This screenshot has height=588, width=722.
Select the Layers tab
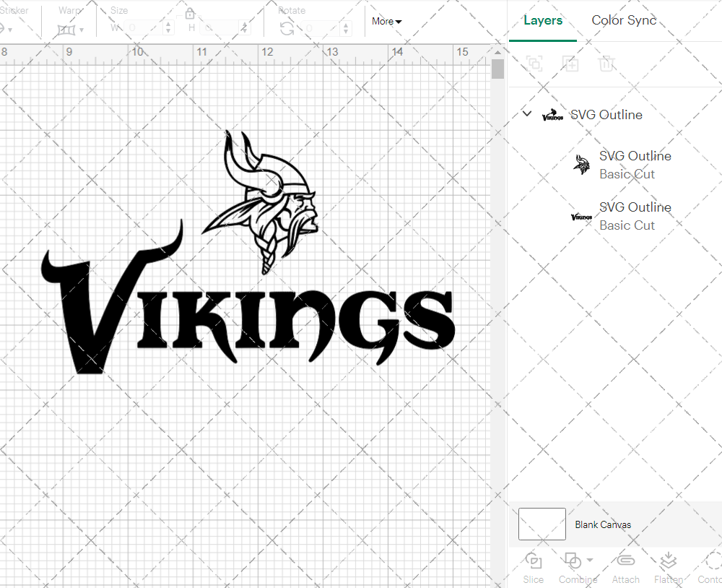click(543, 20)
